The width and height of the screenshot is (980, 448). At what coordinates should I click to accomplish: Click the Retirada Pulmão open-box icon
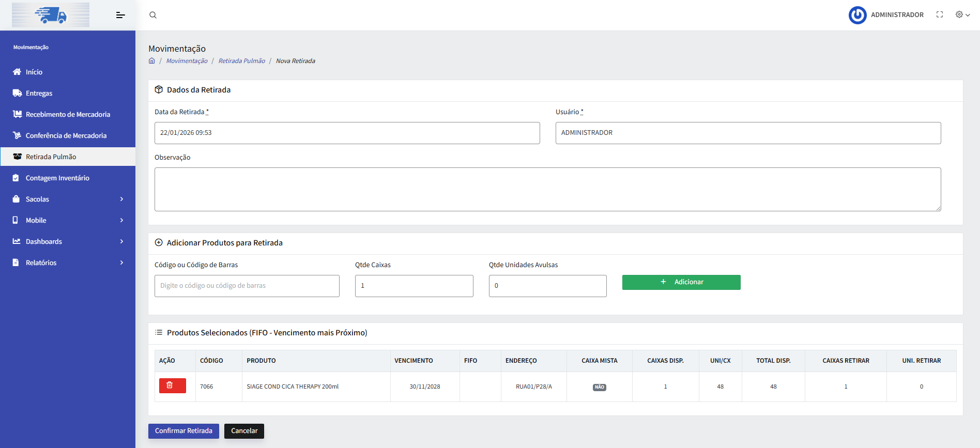tap(17, 157)
